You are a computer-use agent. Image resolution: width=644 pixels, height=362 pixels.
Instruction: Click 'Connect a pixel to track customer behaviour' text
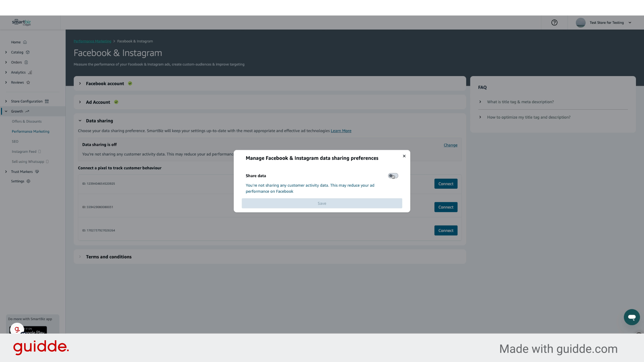click(119, 168)
